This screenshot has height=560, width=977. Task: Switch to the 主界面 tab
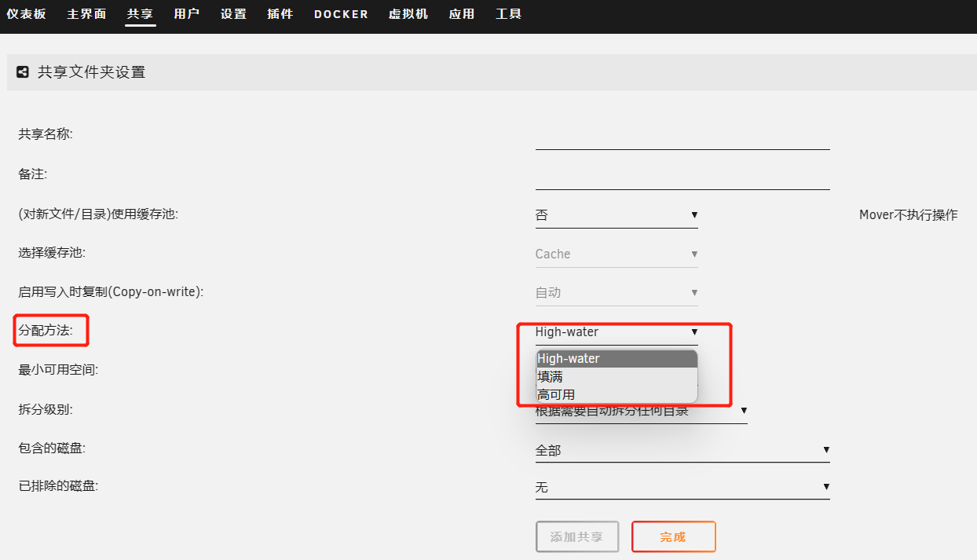[x=86, y=14]
